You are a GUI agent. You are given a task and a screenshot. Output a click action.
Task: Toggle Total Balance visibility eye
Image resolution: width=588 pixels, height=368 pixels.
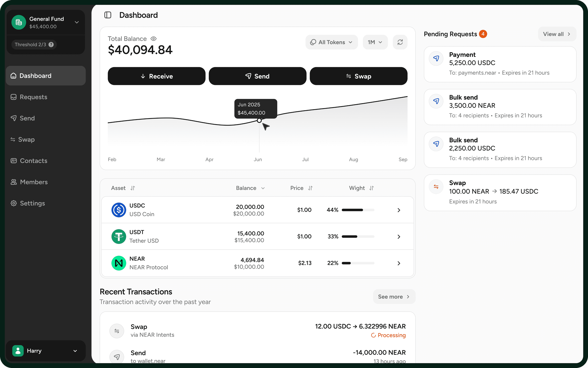[153, 39]
